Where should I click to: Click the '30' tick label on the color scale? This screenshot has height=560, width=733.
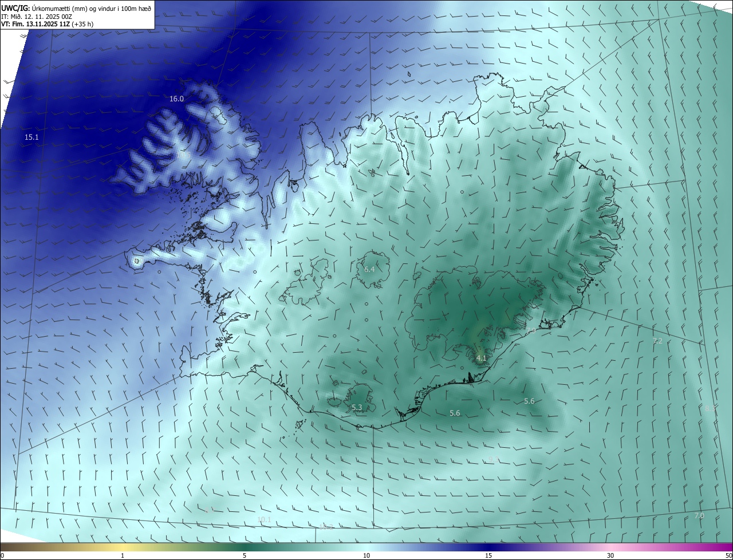[x=610, y=556]
